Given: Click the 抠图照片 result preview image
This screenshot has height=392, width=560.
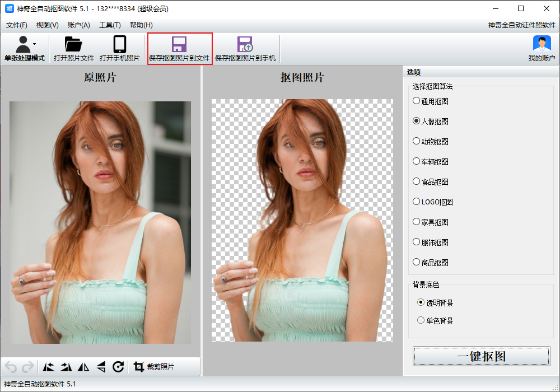Looking at the screenshot, I should click(x=302, y=221).
